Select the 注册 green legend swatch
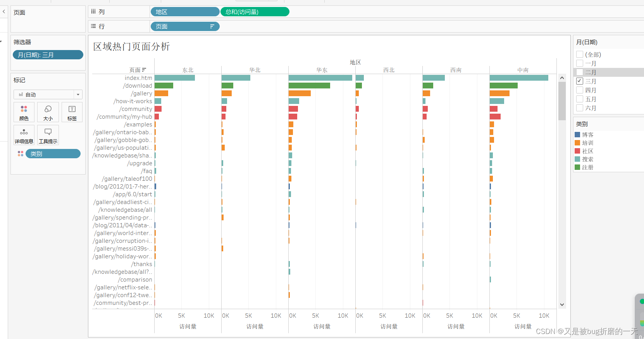The width and height of the screenshot is (644, 339). pos(577,167)
